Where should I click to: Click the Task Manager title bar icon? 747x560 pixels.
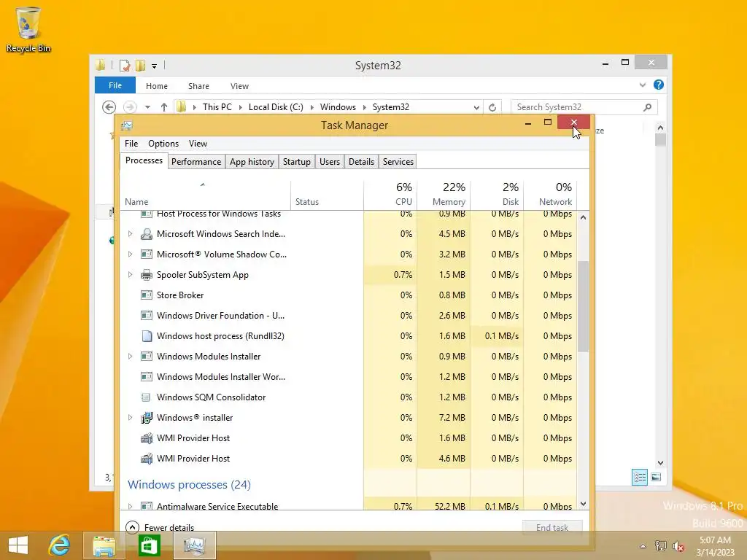click(127, 125)
